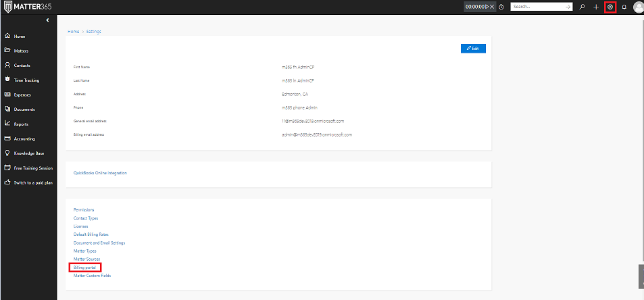Viewport: 644px width, 300px height.
Task: Open Document and Email Settings link
Action: pos(99,243)
